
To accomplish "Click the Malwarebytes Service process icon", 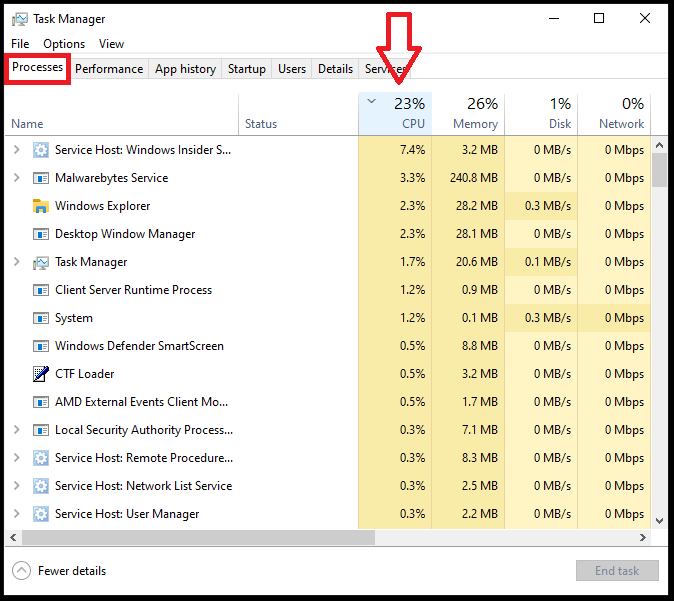I will coord(40,178).
